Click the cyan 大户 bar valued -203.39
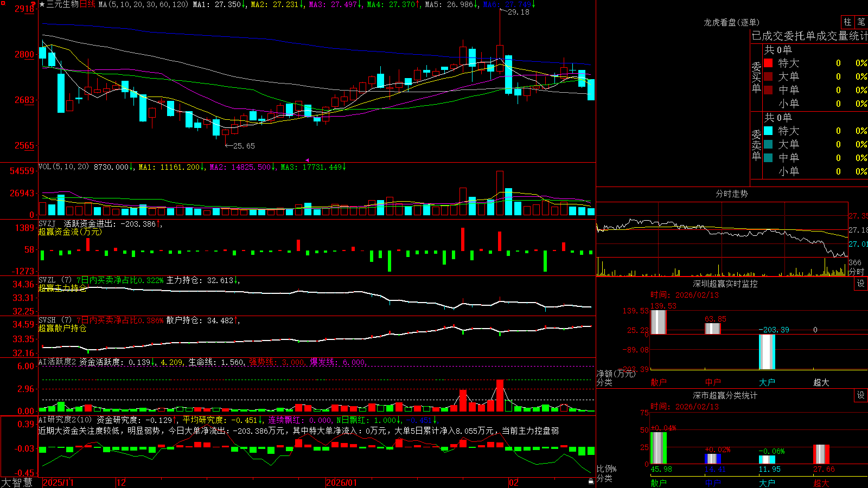Viewport: 868px width, 488px height. [767, 352]
